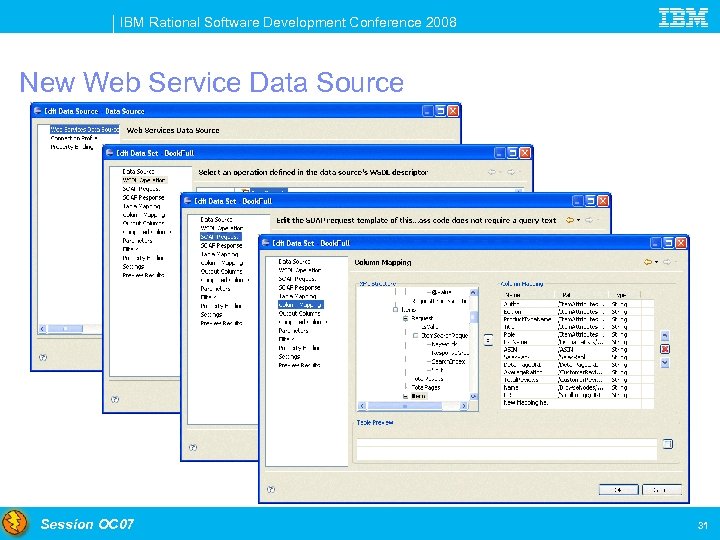Move selected column mapping down
This screenshot has width=720, height=540.
[664, 363]
